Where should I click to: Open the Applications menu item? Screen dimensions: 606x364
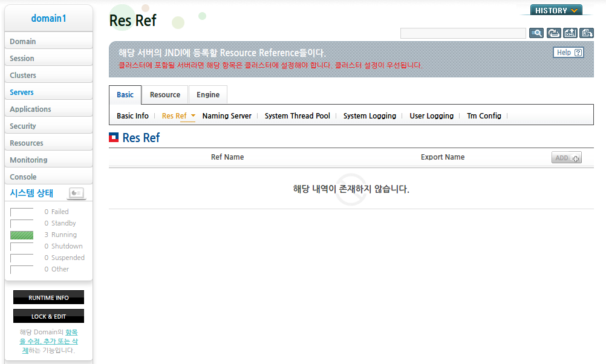coord(49,109)
